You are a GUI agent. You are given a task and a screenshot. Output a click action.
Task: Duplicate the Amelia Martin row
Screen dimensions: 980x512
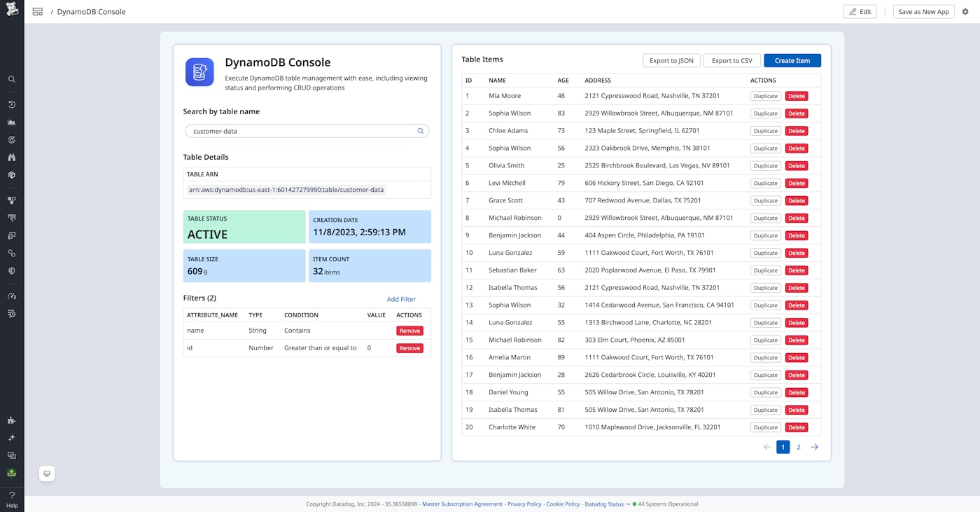click(765, 358)
